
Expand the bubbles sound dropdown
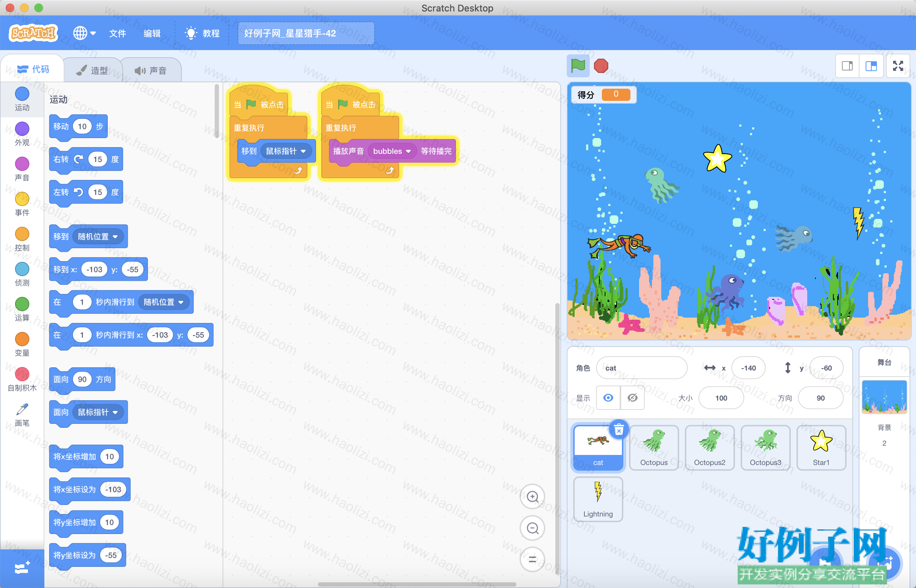click(x=392, y=151)
